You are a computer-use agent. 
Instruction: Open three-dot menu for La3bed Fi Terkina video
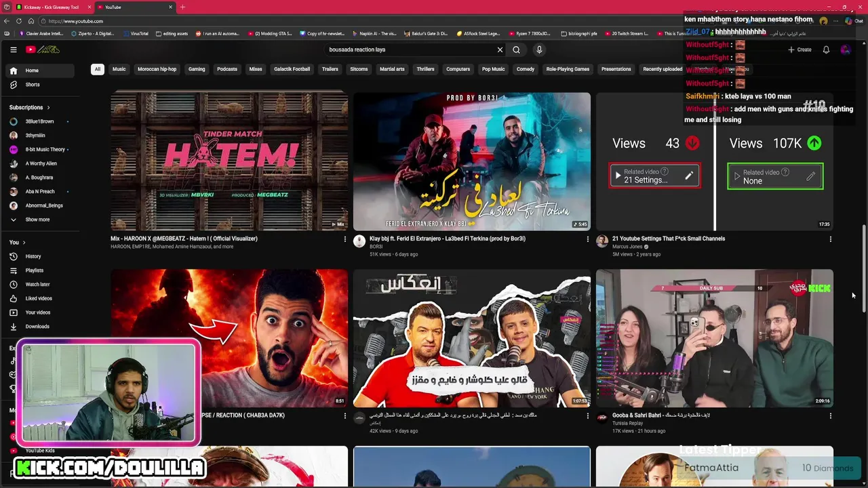click(x=587, y=239)
